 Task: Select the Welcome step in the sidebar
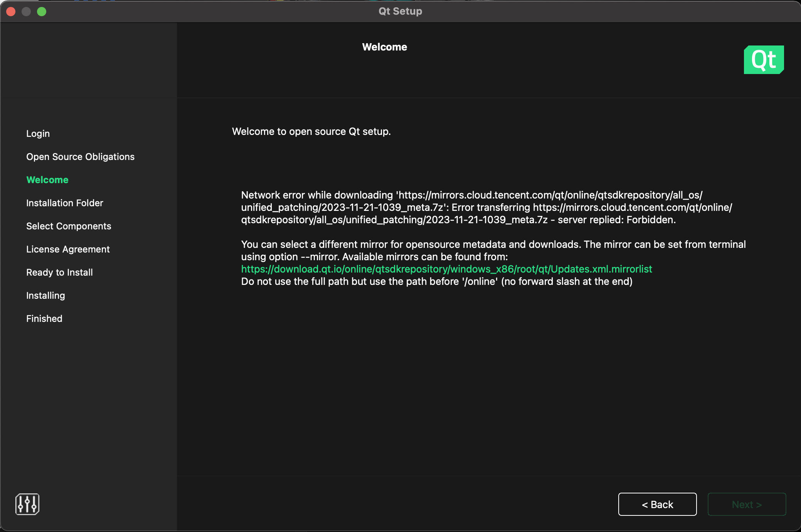pos(47,180)
